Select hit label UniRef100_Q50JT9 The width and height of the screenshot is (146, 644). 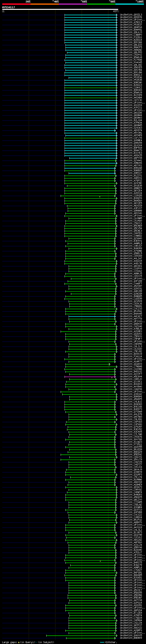131,459
